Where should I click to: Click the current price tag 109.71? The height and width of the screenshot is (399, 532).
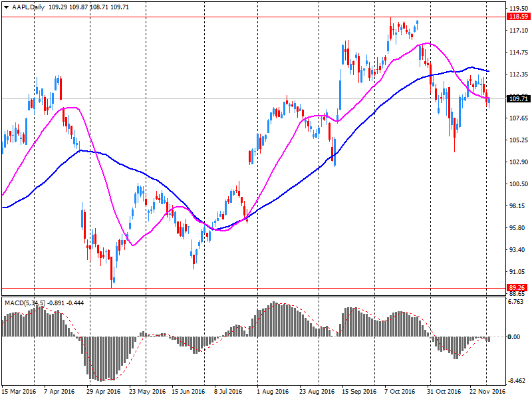(x=519, y=98)
